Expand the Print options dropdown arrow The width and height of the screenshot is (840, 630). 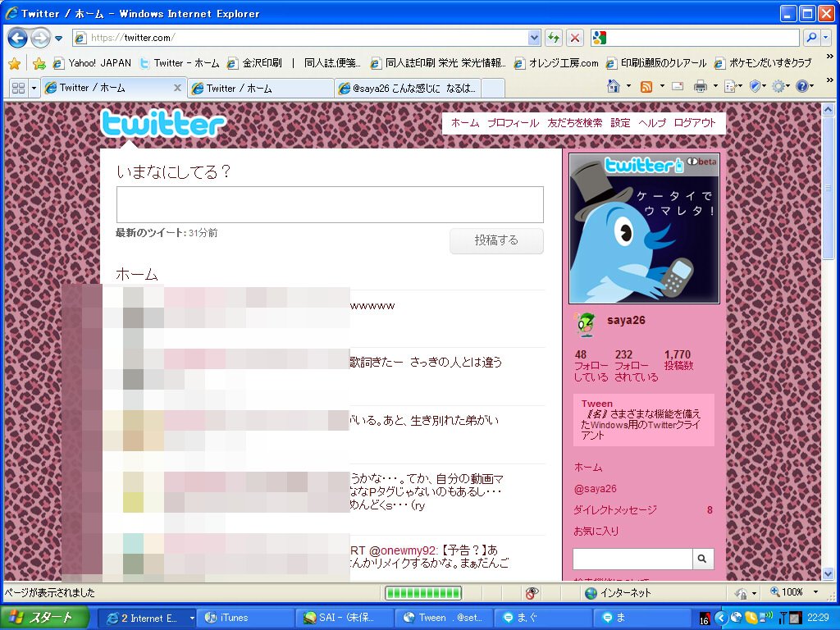point(714,86)
